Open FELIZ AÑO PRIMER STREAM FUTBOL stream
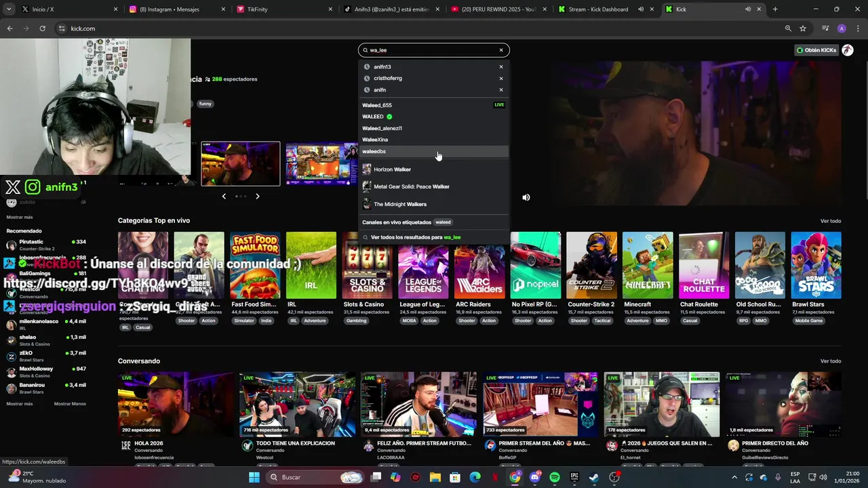The image size is (868, 488). pyautogui.click(x=418, y=404)
